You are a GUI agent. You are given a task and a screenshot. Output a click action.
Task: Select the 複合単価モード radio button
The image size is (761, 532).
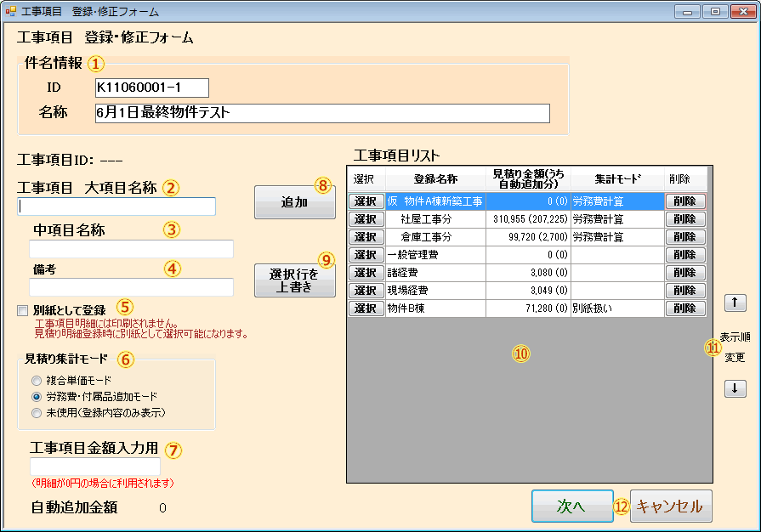36,381
